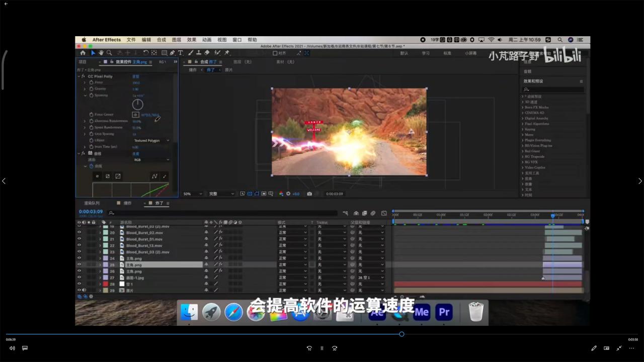Screen dimensions: 644x362
Task: Open the 效果 menu
Action: [x=192, y=40]
